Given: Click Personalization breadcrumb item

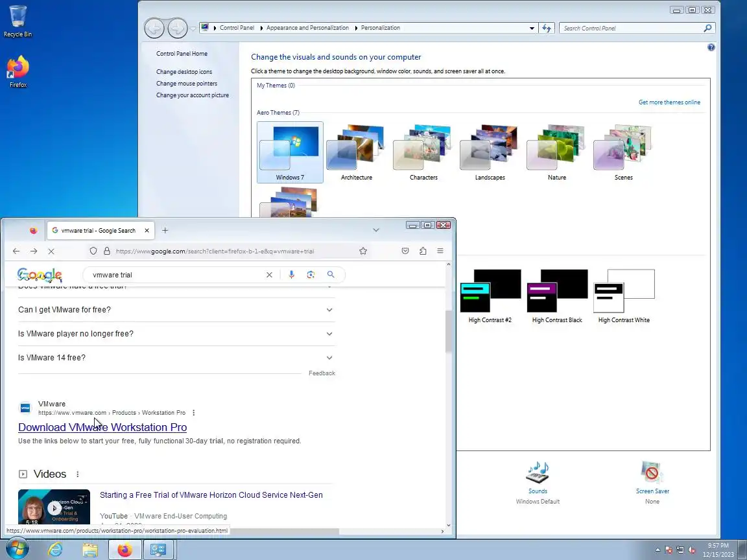Looking at the screenshot, I should [380, 28].
